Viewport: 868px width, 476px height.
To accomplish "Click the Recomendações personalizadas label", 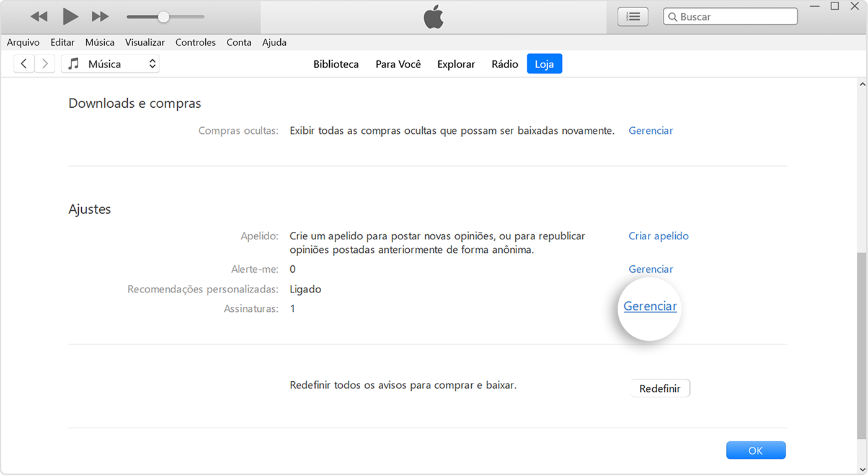I will [x=203, y=289].
